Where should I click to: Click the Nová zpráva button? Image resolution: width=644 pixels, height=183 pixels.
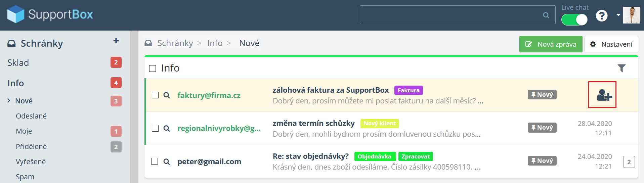click(x=551, y=44)
